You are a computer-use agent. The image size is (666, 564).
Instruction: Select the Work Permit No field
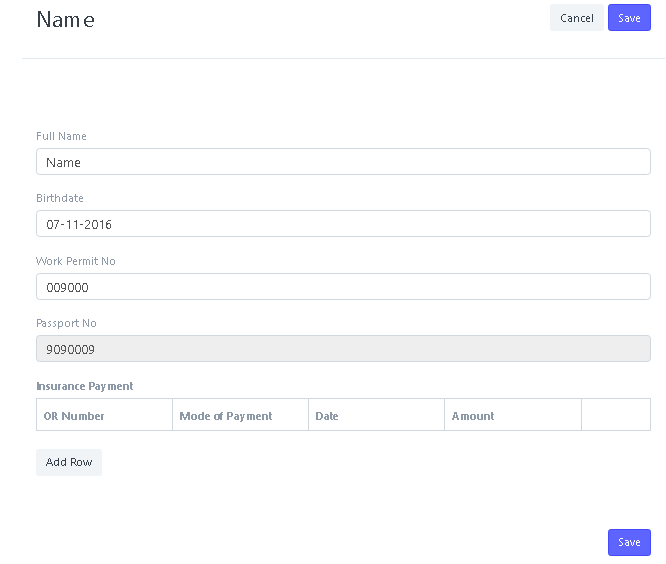343,286
